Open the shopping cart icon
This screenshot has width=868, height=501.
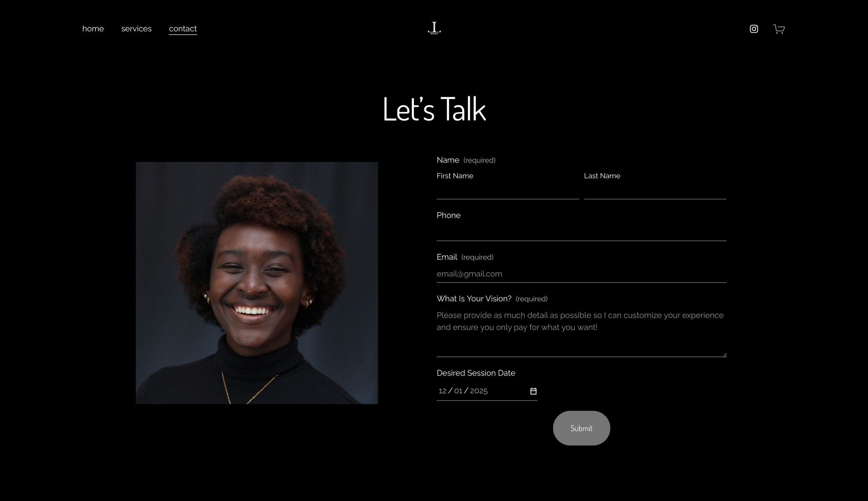(x=779, y=29)
